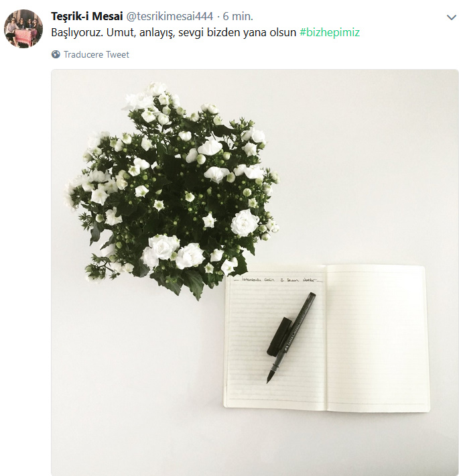
Task: Click the Teşrik-i Mesai display name
Action: (x=86, y=16)
